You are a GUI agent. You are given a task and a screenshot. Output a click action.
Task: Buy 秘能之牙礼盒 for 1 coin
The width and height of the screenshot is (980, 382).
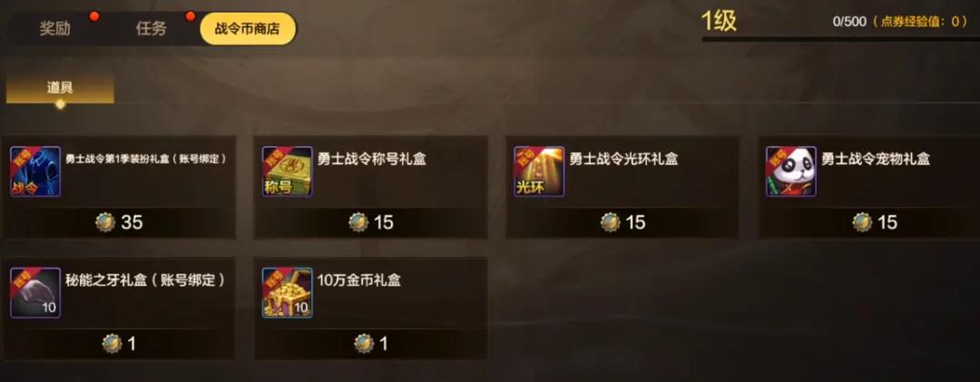(x=119, y=343)
